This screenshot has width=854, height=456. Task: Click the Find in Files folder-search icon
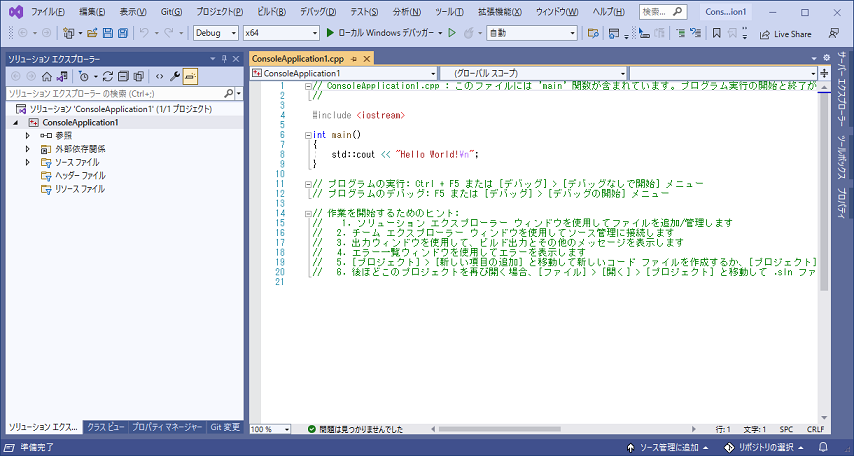594,33
